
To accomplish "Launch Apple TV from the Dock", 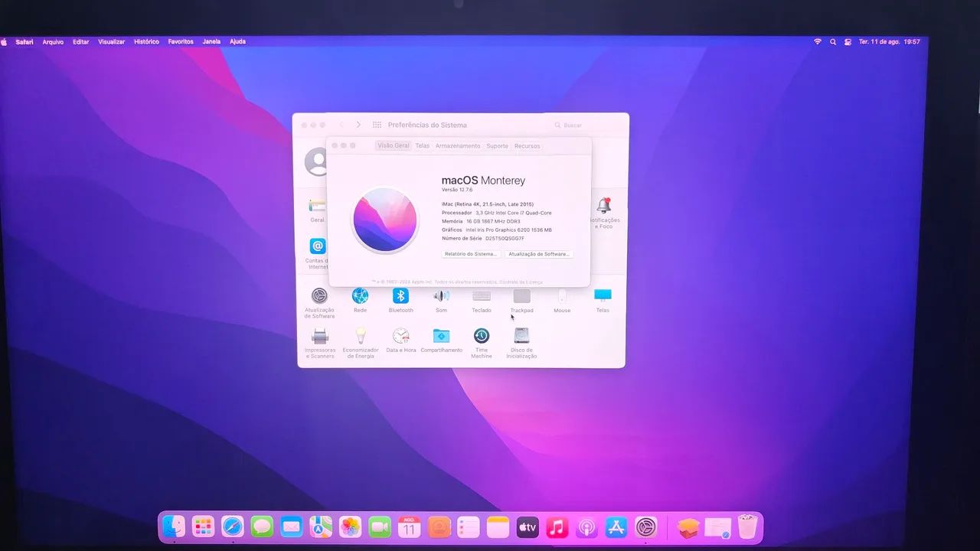I will (528, 527).
